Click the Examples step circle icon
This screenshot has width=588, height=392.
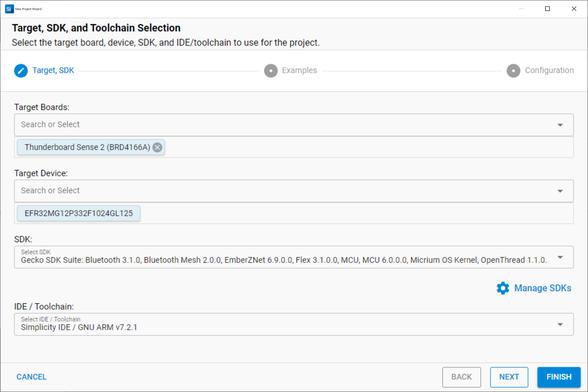[271, 71]
